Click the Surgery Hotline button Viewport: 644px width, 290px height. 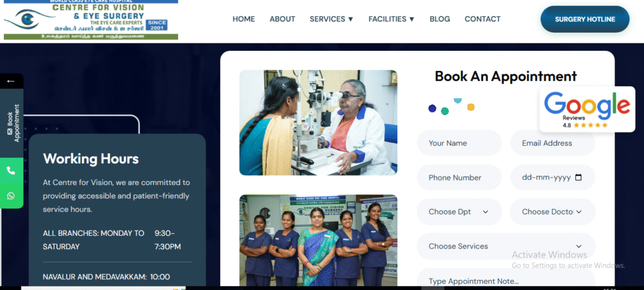(585, 20)
